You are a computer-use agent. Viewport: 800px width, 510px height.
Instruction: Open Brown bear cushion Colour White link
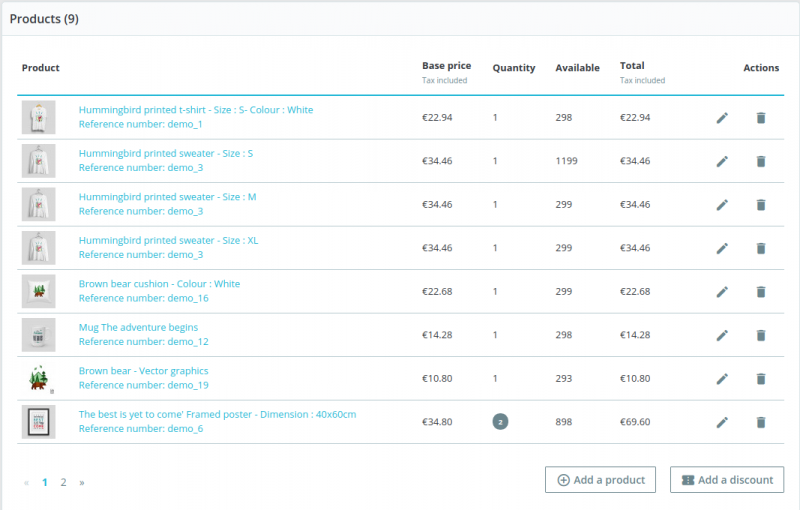click(x=159, y=284)
